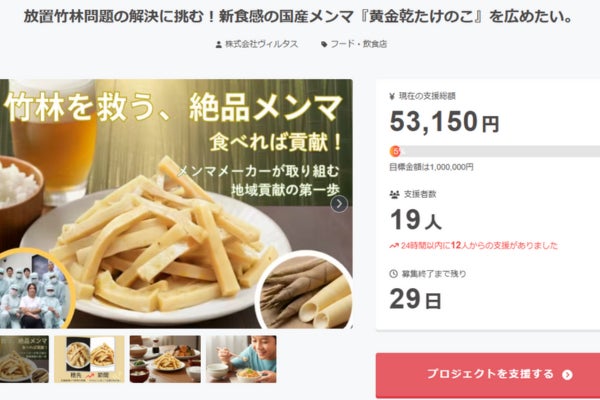
Task: Click the project title about 黄金乾たけのこ
Action: [x=298, y=16]
